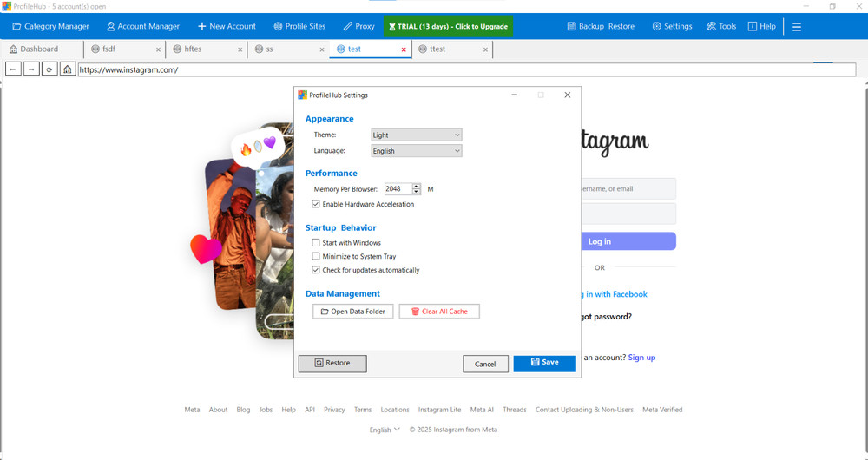
Task: Open the Account Manager
Action: (x=143, y=26)
